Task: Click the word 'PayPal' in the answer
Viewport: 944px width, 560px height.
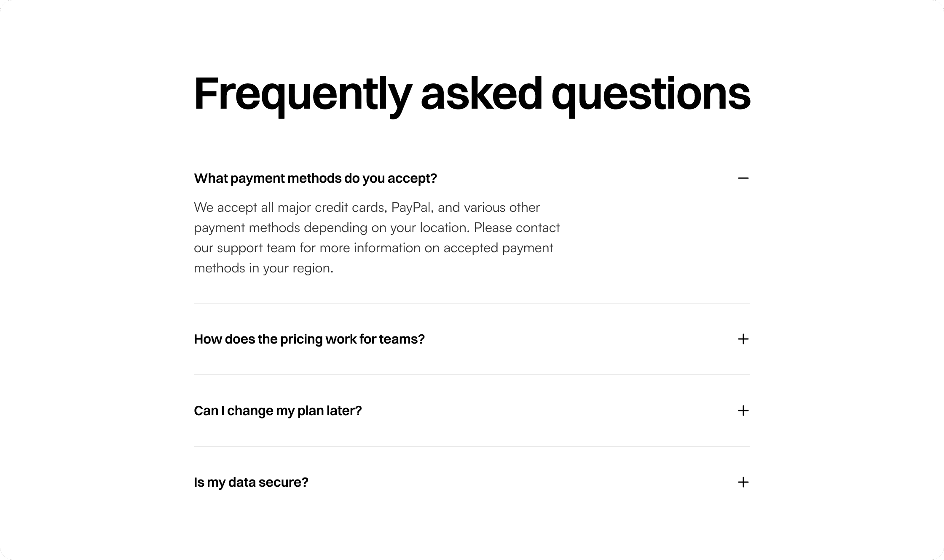Action: pyautogui.click(x=411, y=207)
